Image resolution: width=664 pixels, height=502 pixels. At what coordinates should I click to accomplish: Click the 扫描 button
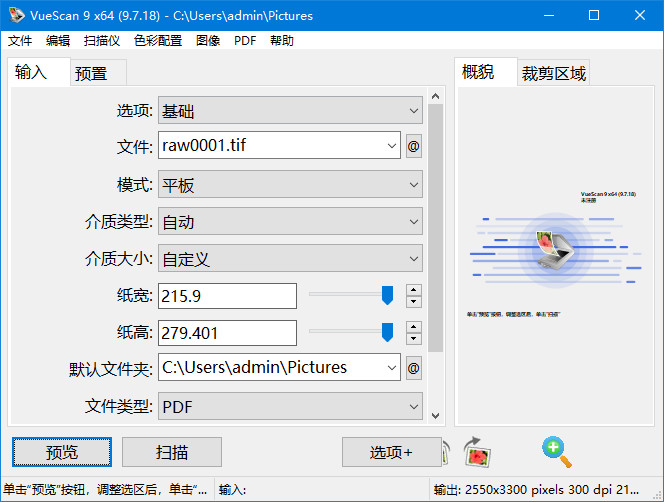(x=172, y=452)
